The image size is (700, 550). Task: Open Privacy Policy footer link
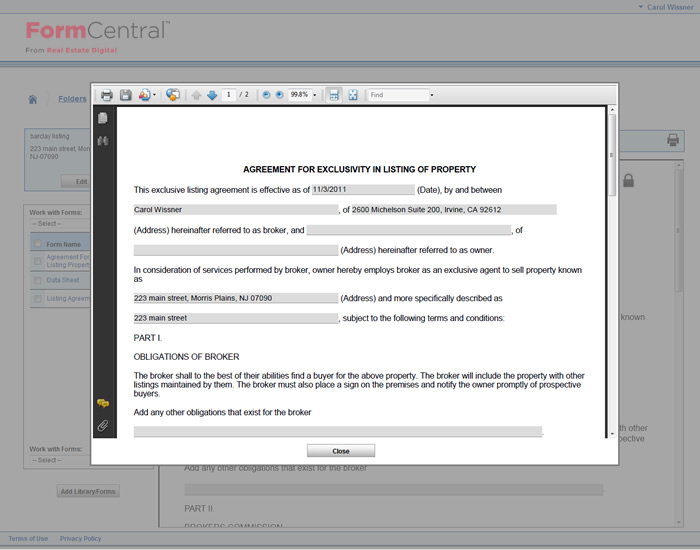(80, 538)
